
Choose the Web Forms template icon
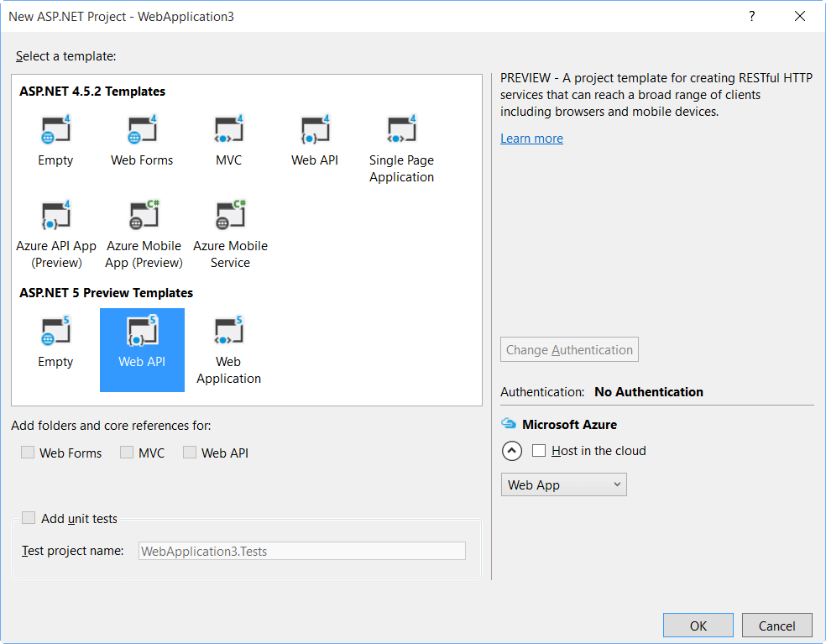point(142,129)
